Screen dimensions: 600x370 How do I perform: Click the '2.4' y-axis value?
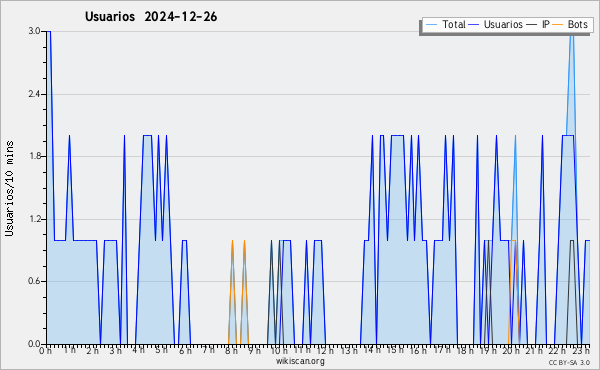click(34, 94)
